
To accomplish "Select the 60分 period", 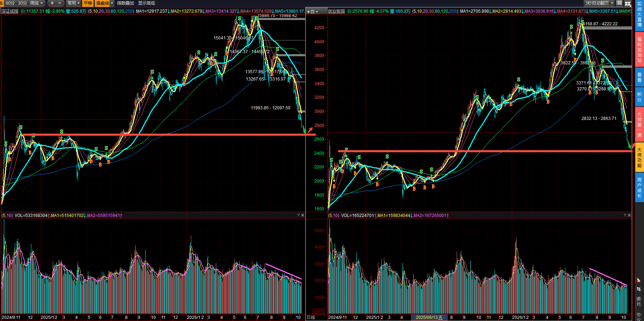I will click(10, 3).
